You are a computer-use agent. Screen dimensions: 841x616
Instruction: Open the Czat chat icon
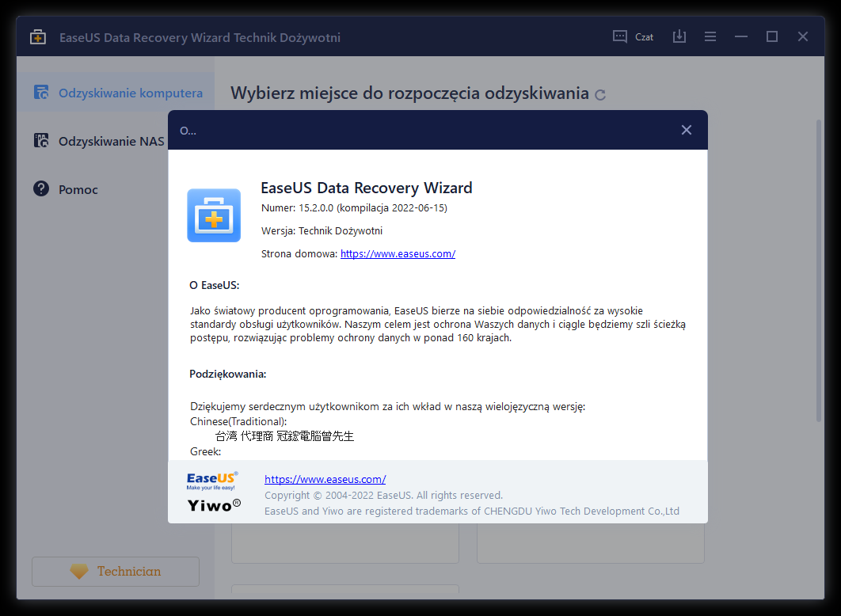click(x=620, y=36)
